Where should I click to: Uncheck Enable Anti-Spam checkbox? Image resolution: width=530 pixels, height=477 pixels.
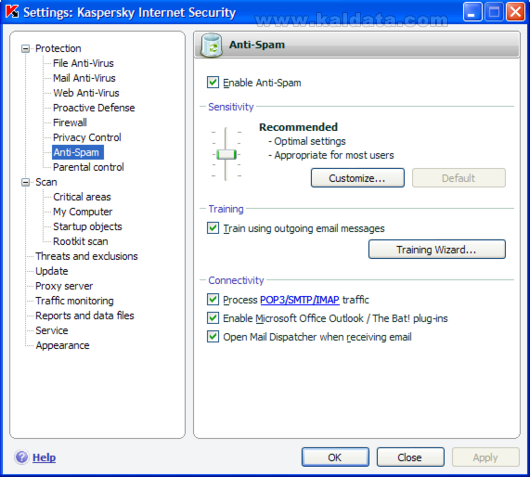(x=213, y=82)
